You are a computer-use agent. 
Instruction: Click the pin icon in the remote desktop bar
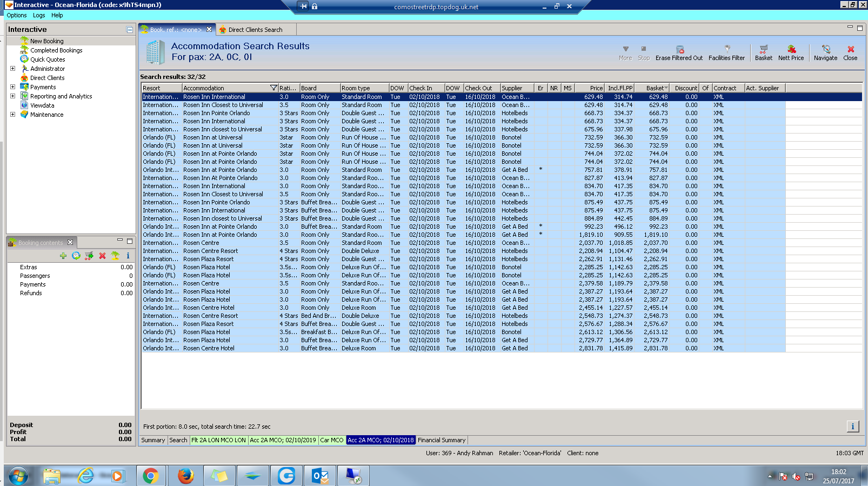tap(304, 6)
